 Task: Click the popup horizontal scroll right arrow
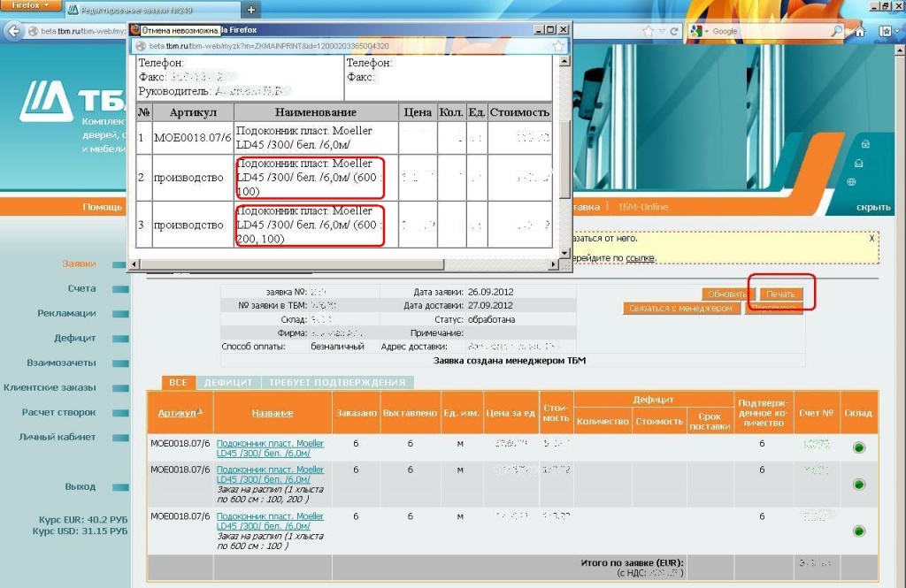(x=554, y=264)
